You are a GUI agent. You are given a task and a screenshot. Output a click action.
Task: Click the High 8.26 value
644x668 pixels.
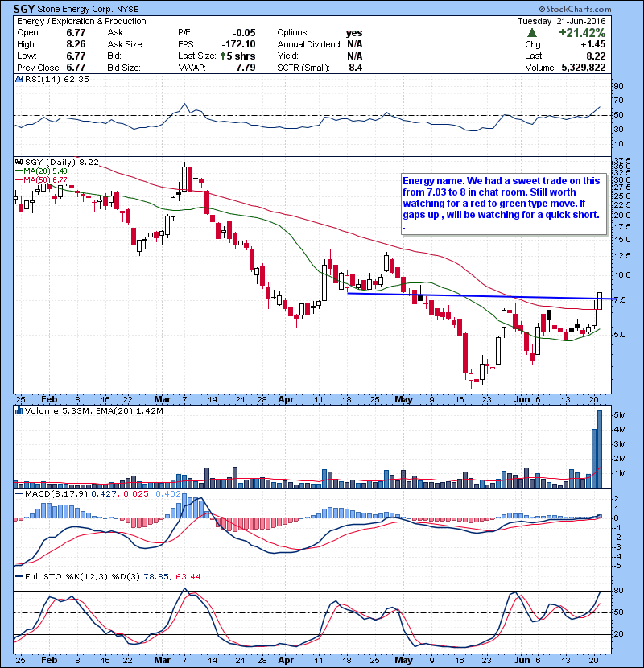point(76,44)
